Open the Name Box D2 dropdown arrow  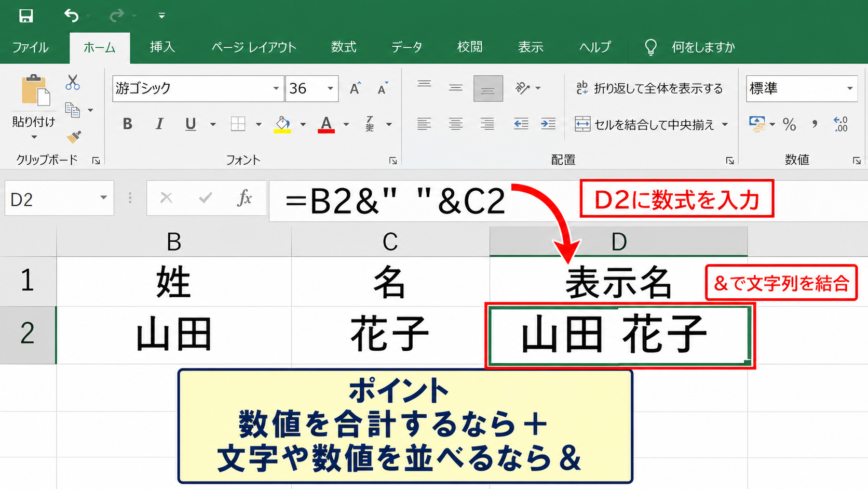coord(103,197)
